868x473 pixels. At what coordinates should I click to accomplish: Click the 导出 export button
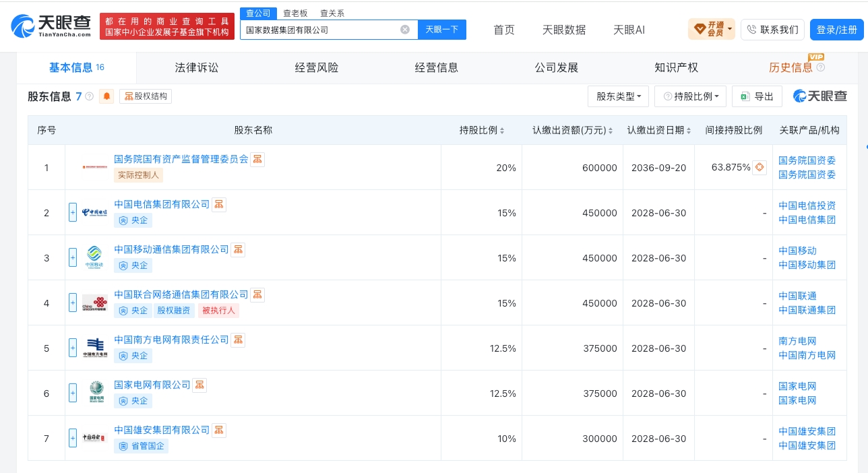757,96
